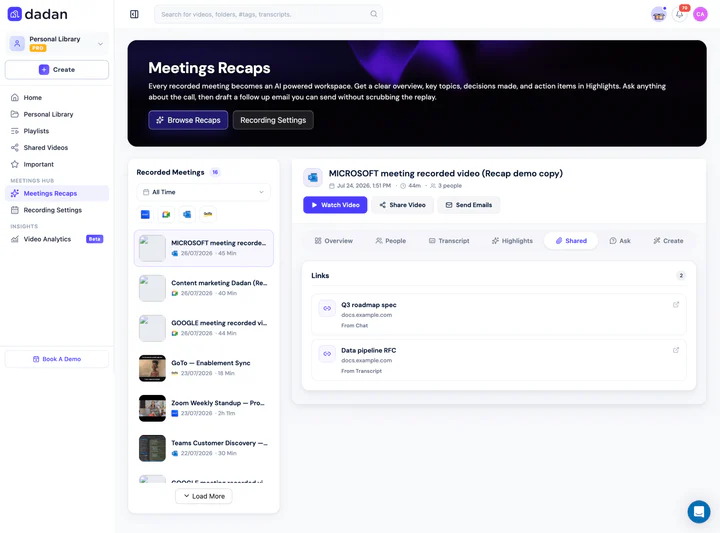Screen dimensions: 720x533
Task: Click Data pipeline RFC link title
Action: (x=369, y=350)
